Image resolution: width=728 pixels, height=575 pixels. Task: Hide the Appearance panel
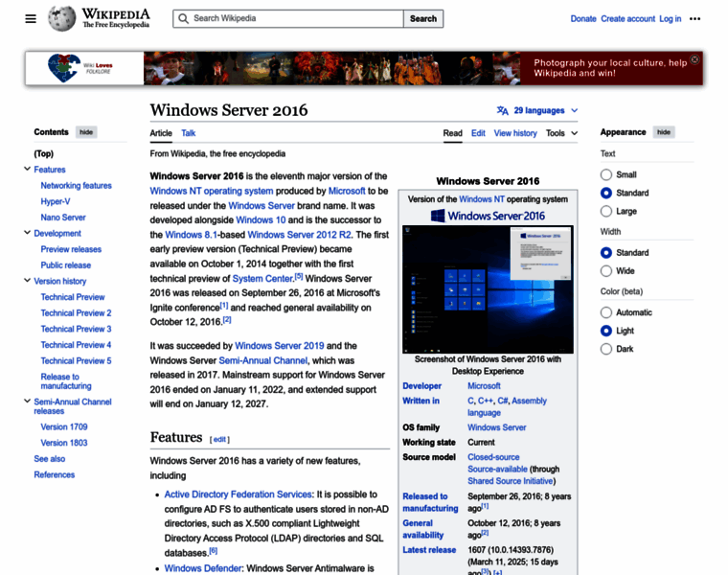pos(664,132)
